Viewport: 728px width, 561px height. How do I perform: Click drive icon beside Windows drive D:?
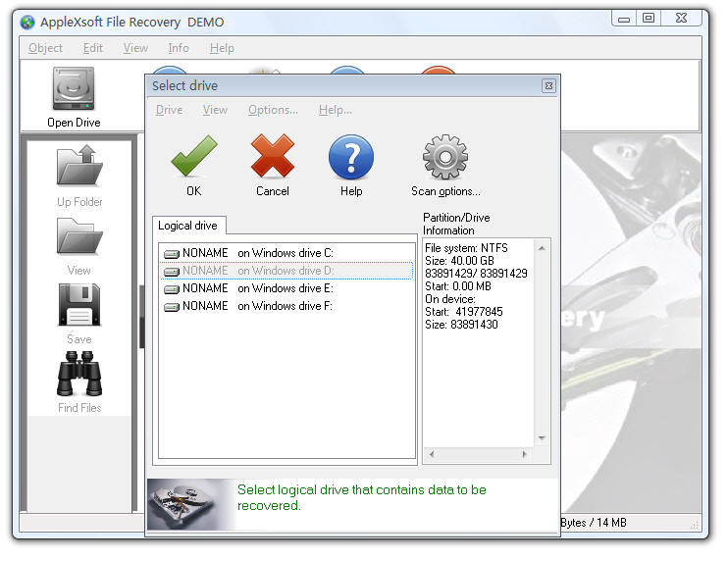(x=172, y=272)
